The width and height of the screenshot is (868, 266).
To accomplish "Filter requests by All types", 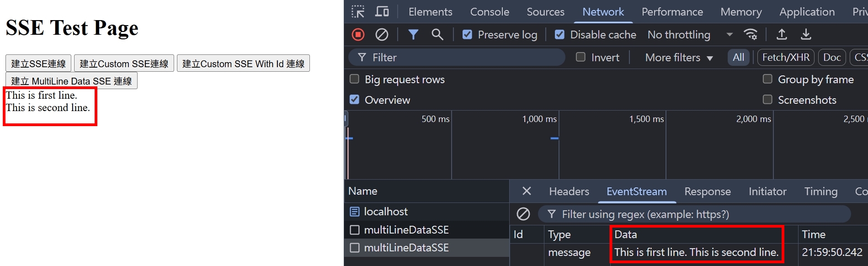I will (738, 57).
